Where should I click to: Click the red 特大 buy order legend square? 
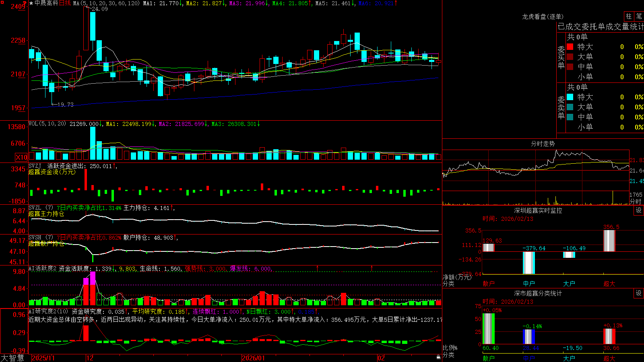pos(570,47)
